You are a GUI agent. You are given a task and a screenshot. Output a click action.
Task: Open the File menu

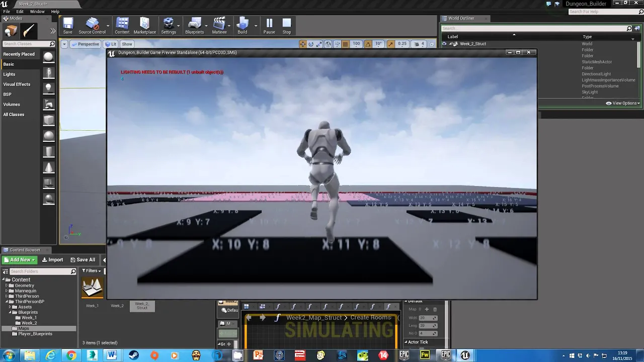pyautogui.click(x=7, y=12)
